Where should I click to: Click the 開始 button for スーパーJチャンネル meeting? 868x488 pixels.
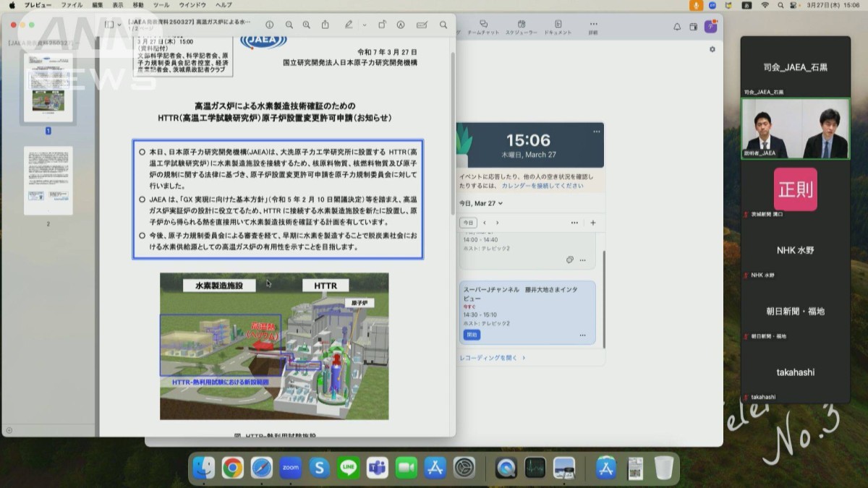click(472, 335)
